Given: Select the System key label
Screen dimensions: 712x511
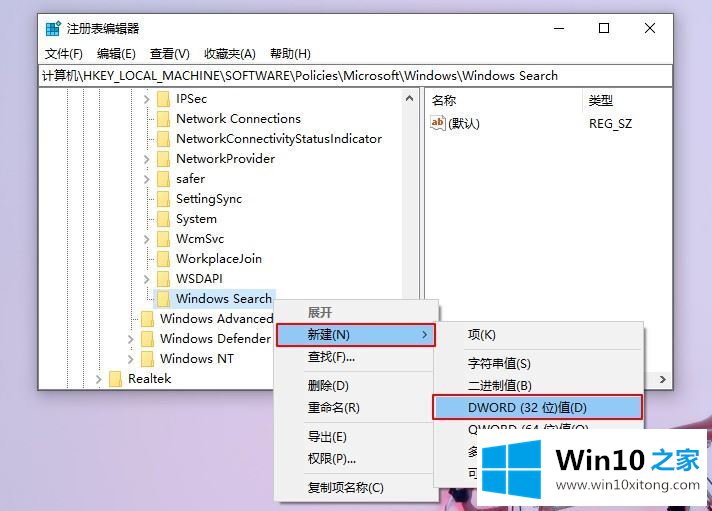Looking at the screenshot, I should click(196, 219).
